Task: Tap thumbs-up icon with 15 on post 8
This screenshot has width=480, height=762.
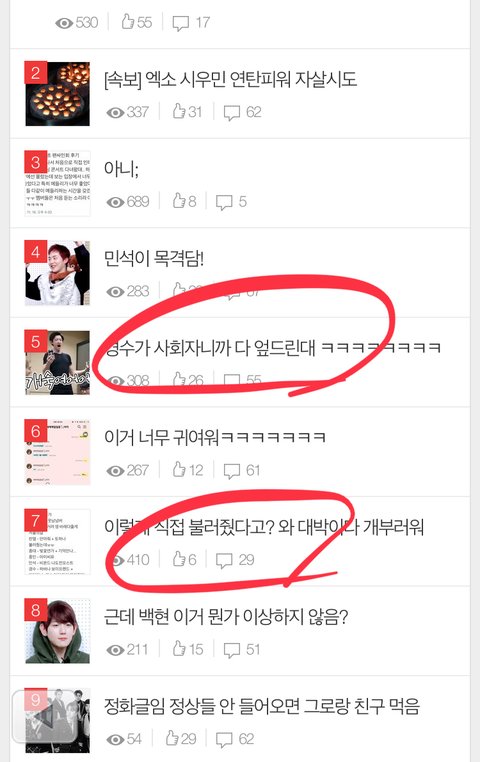Action: (179, 648)
